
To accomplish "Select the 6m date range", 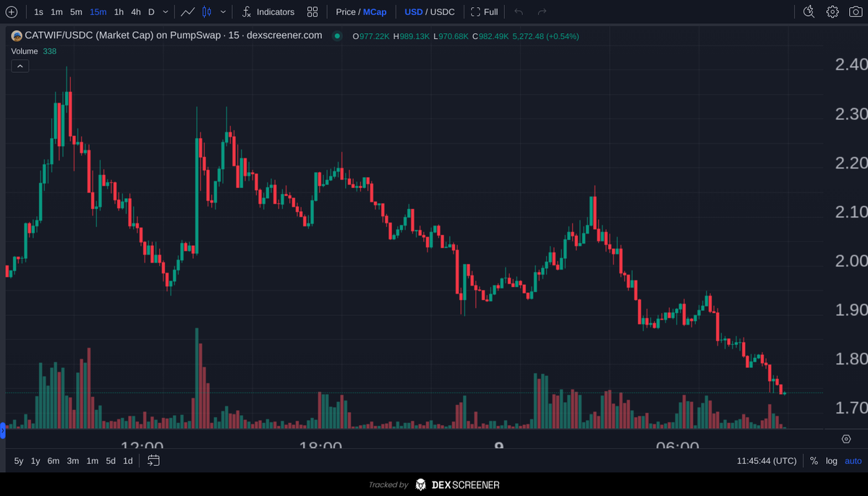I will click(x=54, y=461).
